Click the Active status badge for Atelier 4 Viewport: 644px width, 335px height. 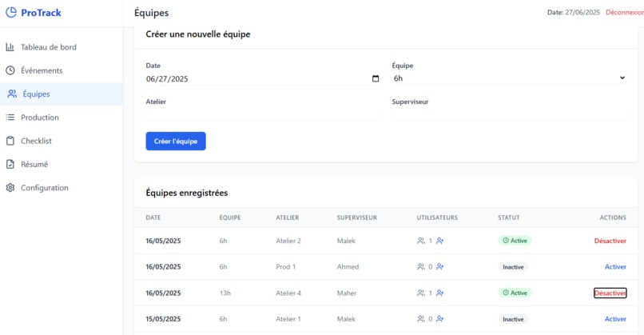515,293
